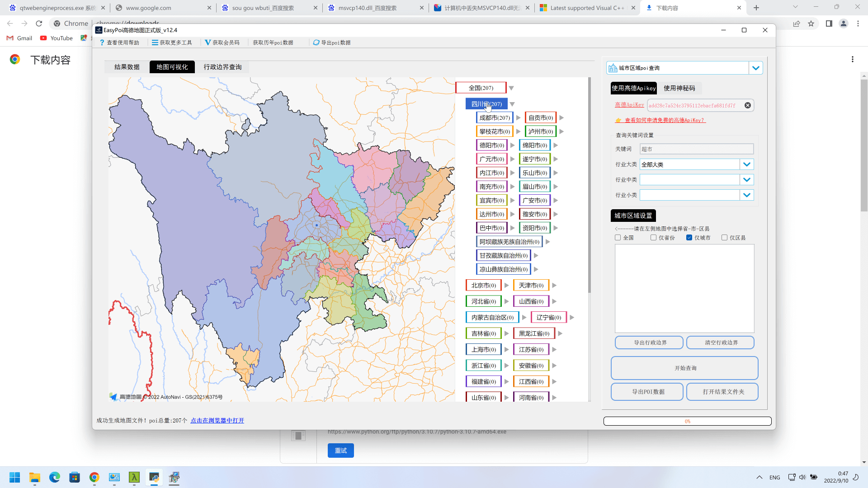The width and height of the screenshot is (868, 488).
Task: Click 获取会员码 V icon
Action: tap(208, 42)
